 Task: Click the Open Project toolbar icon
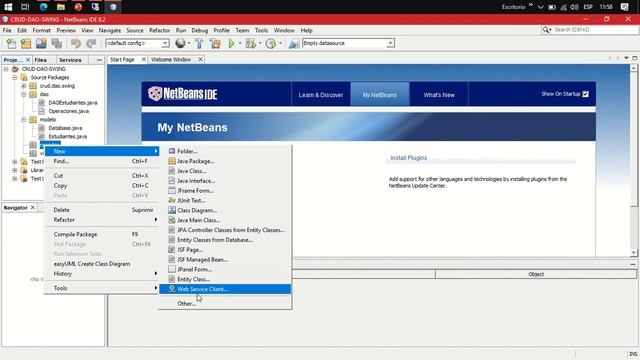pyautogui.click(x=41, y=43)
